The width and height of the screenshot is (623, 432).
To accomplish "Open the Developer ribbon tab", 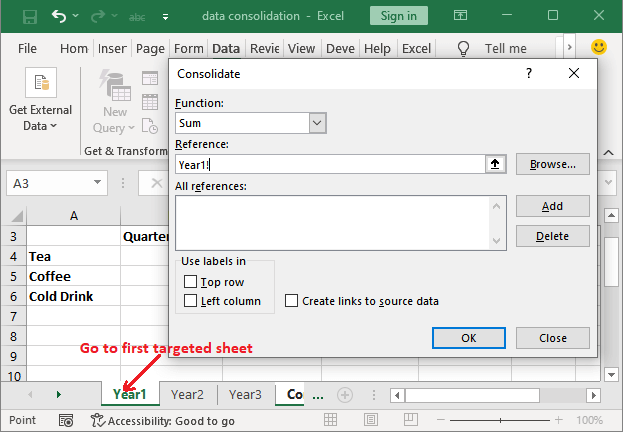I will tap(340, 48).
